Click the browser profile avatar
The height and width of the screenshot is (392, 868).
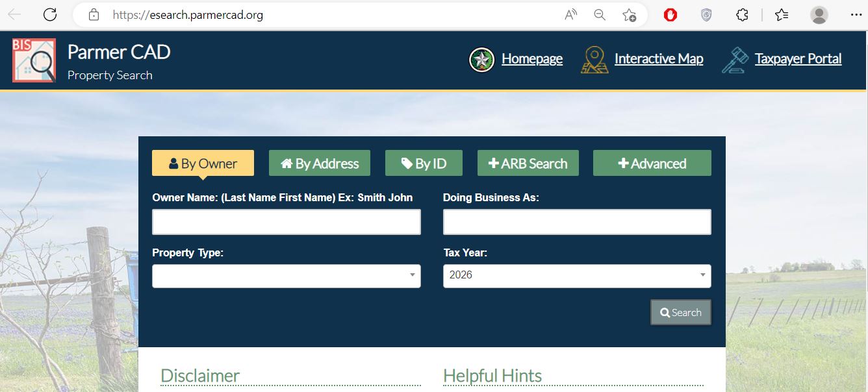tap(819, 15)
